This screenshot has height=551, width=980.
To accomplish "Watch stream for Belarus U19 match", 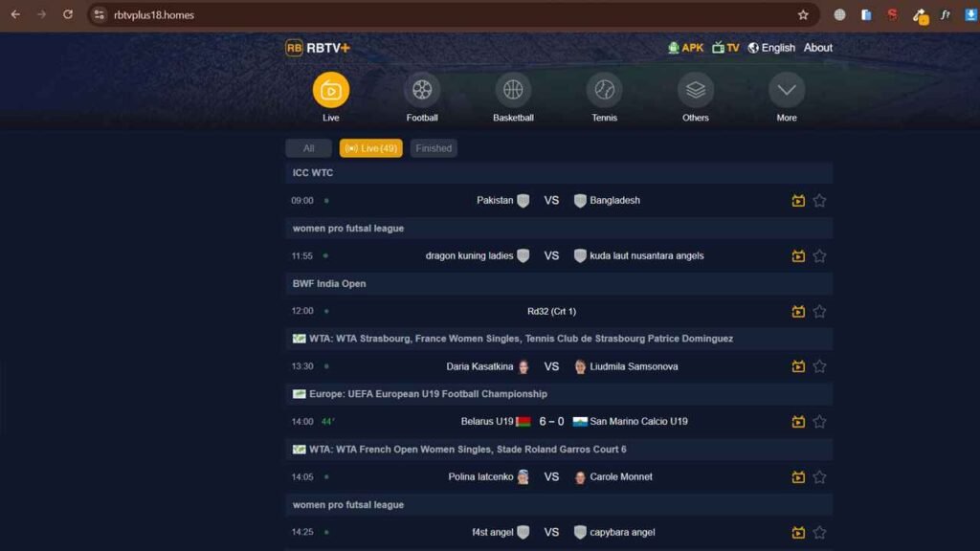I will point(798,422).
